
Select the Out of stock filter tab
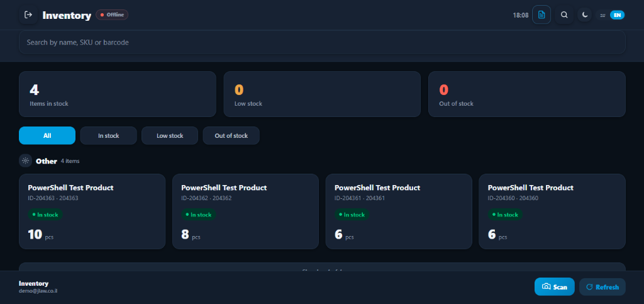tap(231, 135)
